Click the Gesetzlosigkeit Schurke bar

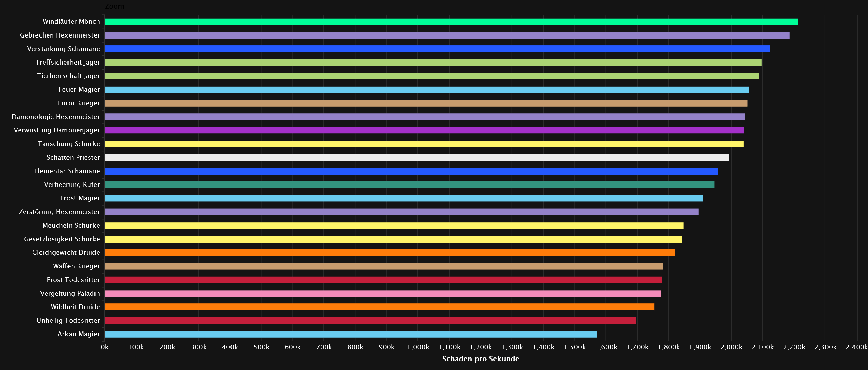tap(393, 239)
